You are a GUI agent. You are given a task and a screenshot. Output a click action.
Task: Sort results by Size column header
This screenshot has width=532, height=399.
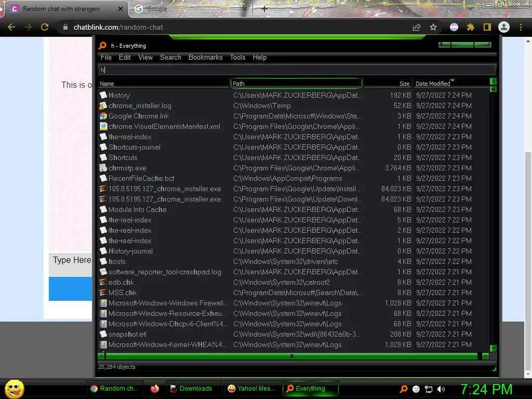(388, 84)
